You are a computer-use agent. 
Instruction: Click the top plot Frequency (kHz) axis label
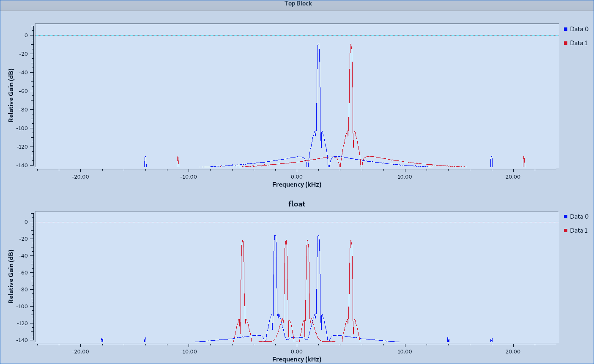[x=297, y=185]
